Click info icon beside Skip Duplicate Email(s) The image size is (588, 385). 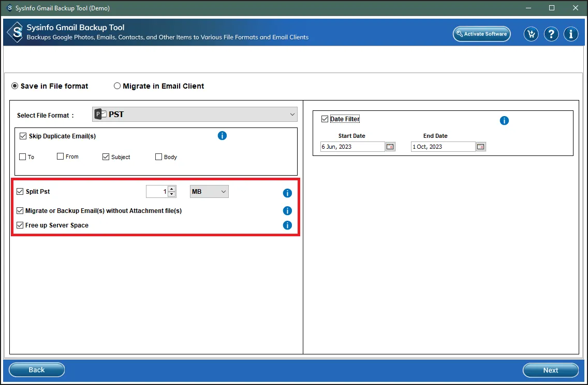coord(222,136)
